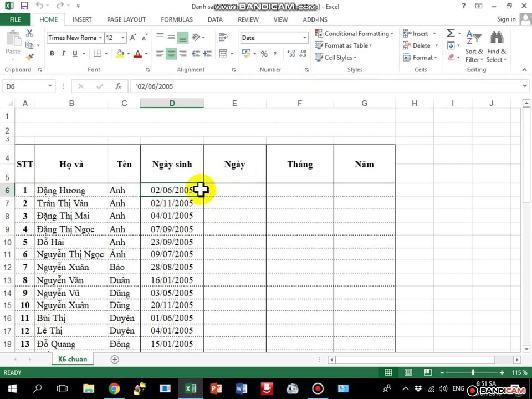Viewport: 532px width, 399px height.
Task: Click the Copy icon in Clipboard group
Action: 29,45
